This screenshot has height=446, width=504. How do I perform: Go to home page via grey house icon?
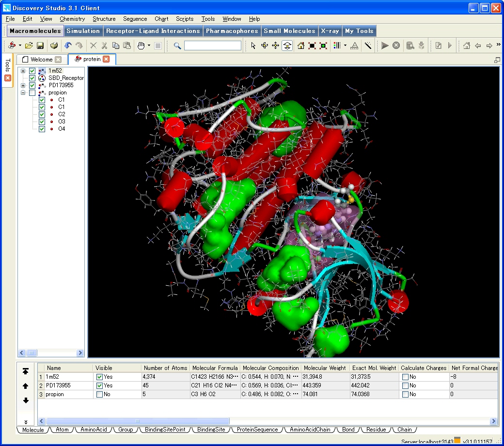467,46
